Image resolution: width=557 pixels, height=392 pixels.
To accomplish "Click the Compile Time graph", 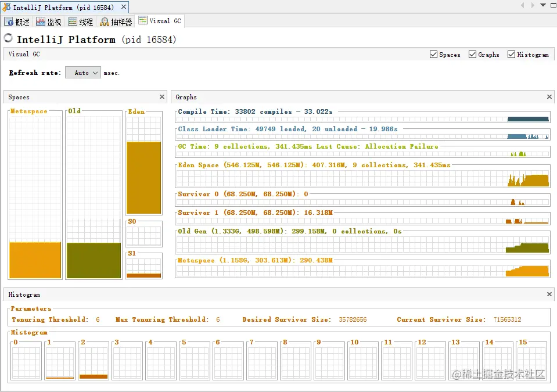I will tap(362, 119).
